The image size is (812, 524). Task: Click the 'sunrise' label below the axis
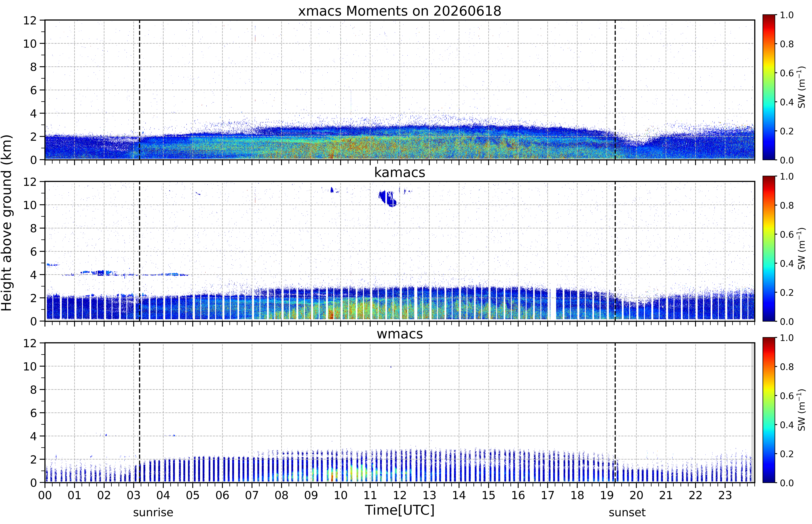[153, 512]
